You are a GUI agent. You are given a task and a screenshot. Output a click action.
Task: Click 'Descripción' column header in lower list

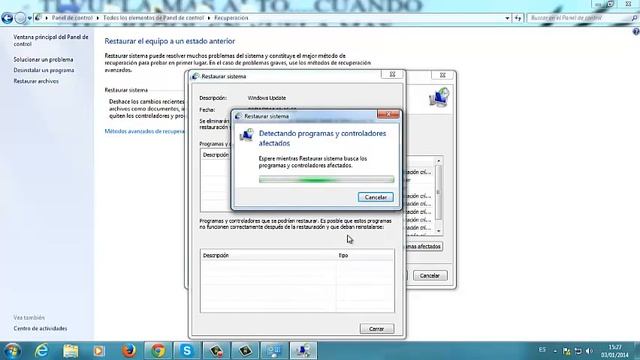tap(269, 256)
